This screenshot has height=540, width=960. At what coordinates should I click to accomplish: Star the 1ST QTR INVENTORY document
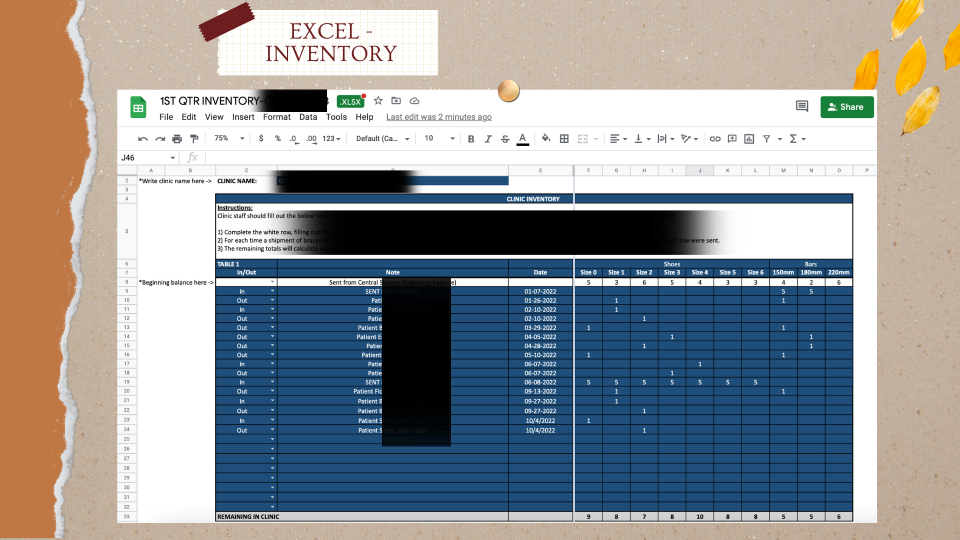tap(378, 101)
